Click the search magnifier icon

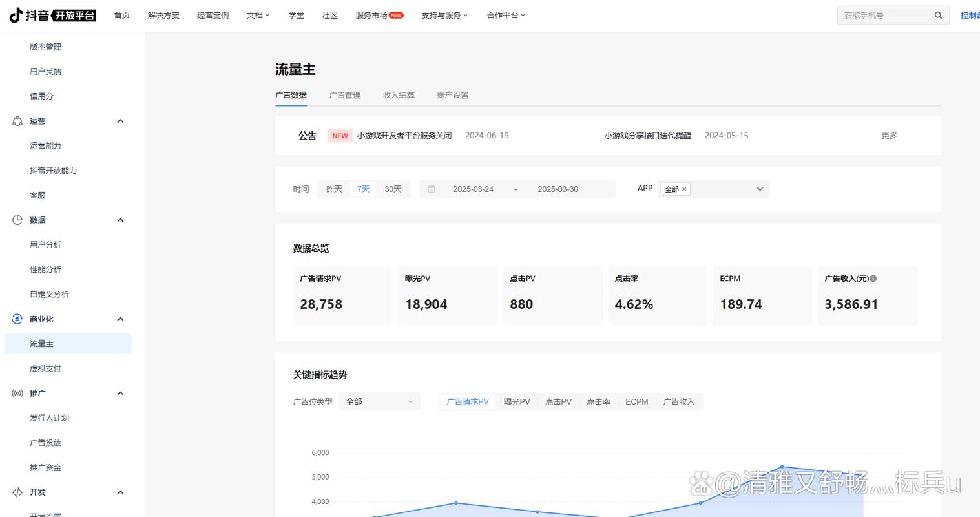point(938,16)
